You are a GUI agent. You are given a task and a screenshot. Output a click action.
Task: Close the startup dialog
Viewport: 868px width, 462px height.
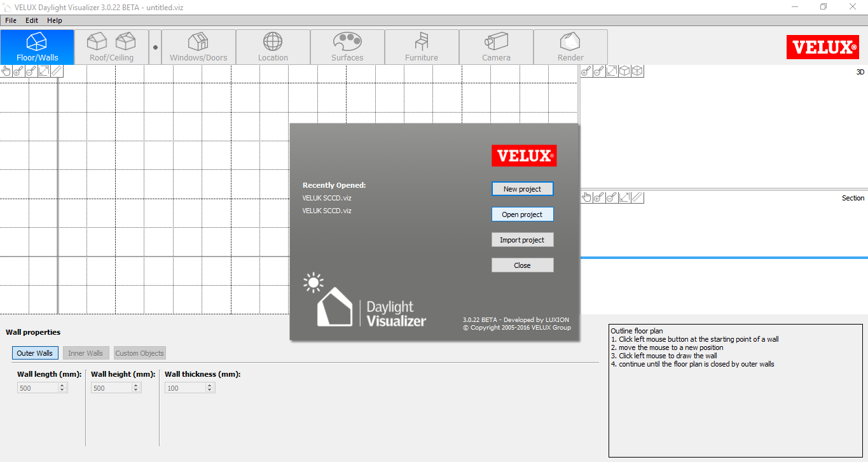tap(523, 265)
